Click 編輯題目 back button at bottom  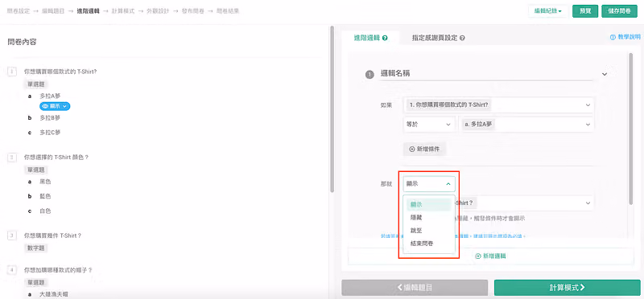(x=415, y=288)
